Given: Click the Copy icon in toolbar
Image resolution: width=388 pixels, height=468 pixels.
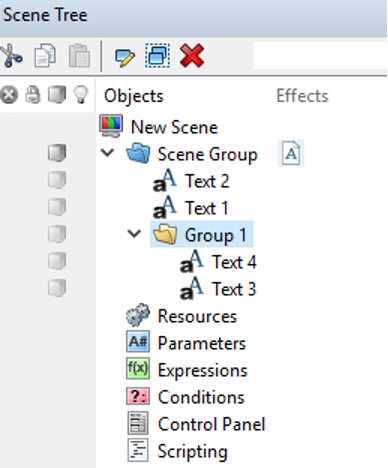Looking at the screenshot, I should click(45, 56).
